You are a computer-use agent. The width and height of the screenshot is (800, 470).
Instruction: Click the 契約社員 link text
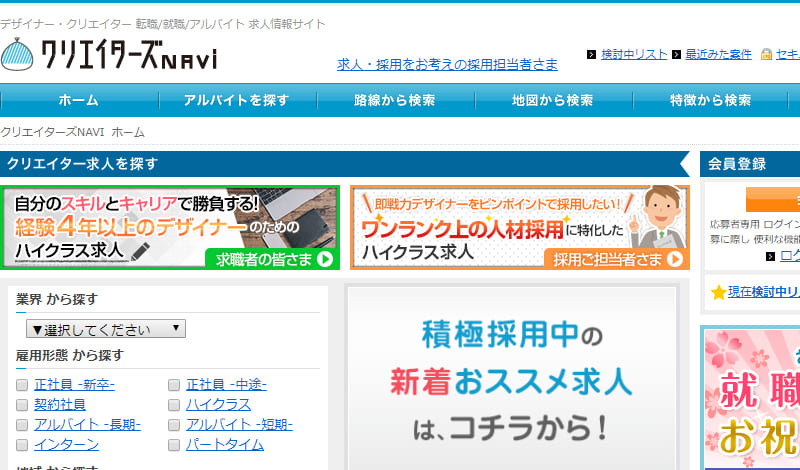pyautogui.click(x=60, y=405)
